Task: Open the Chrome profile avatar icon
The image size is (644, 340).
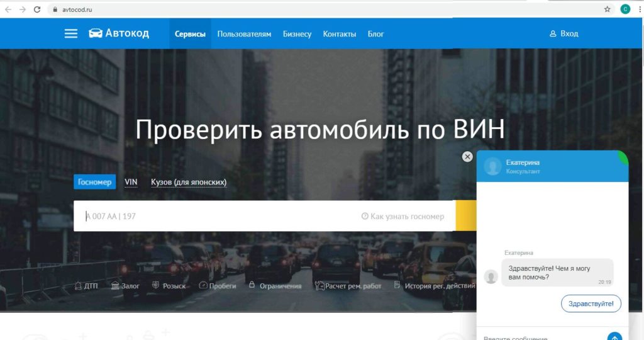Action: coord(625,9)
